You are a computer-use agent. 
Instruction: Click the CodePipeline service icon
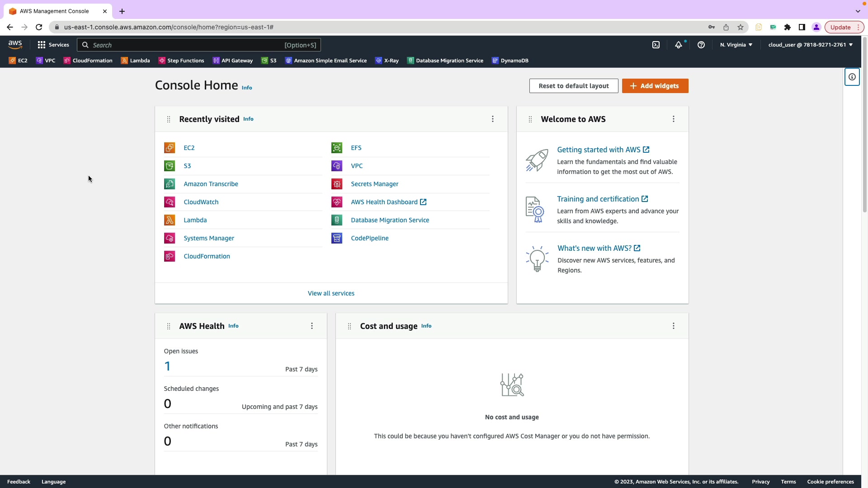coord(337,238)
